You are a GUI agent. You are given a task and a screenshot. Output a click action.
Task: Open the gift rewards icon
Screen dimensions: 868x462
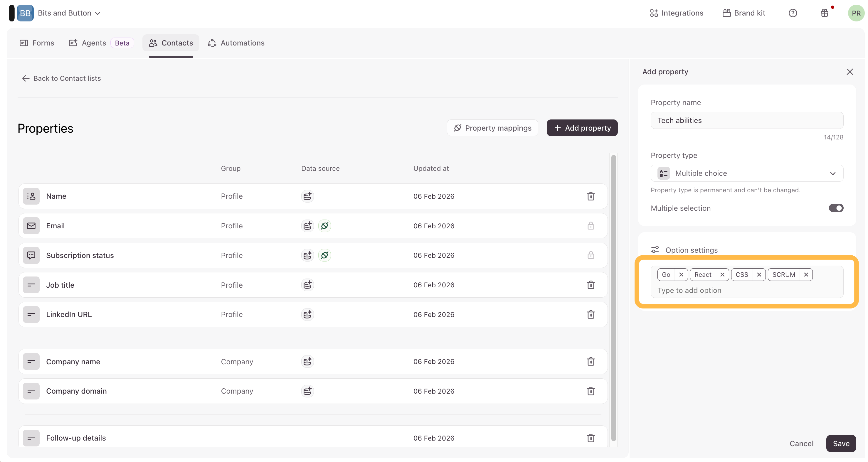point(824,13)
